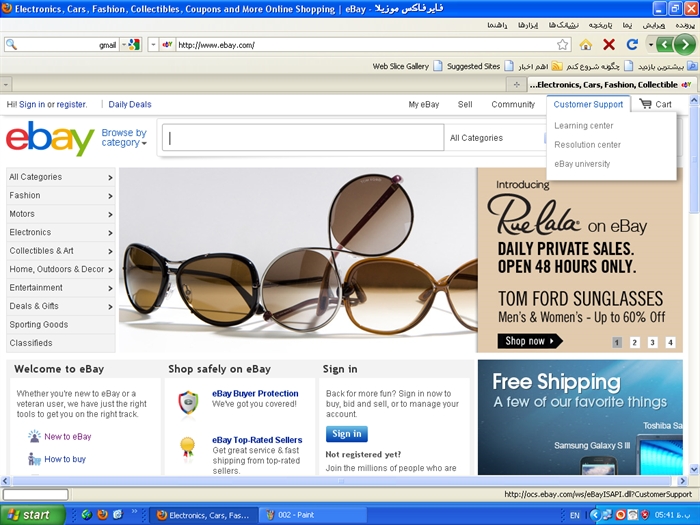700x525 pixels.
Task: Click the eBay favicon in address bar
Action: point(167,45)
